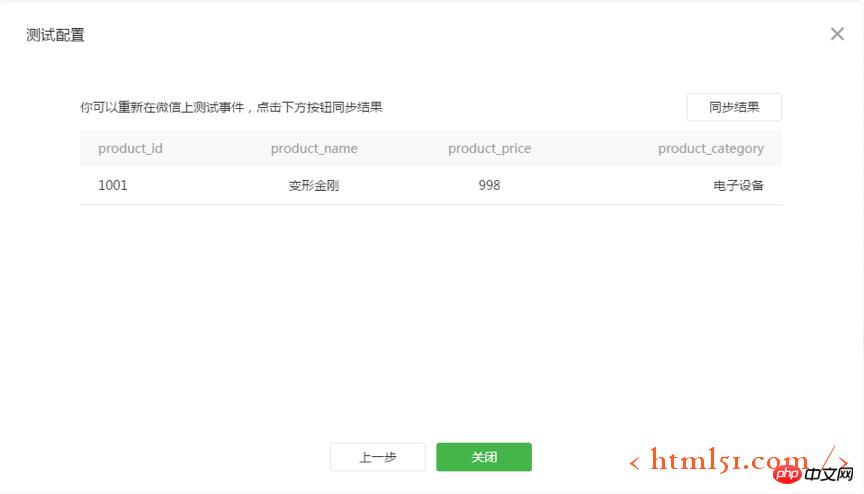Open the html51.com watermark link
864x494 pixels.
(729, 460)
